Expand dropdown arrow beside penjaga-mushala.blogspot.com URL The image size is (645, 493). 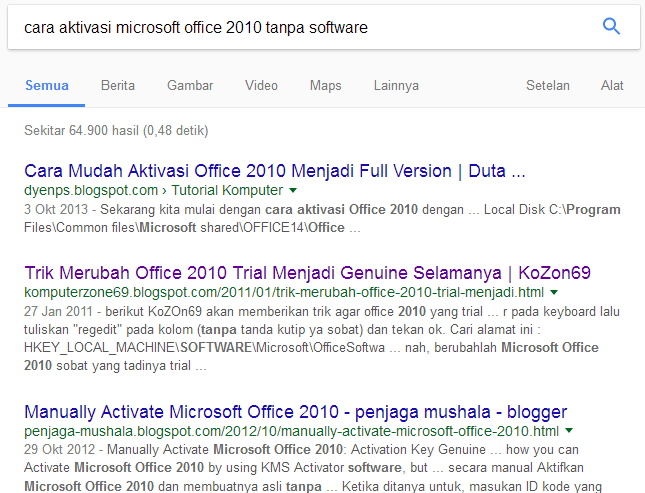(x=569, y=431)
